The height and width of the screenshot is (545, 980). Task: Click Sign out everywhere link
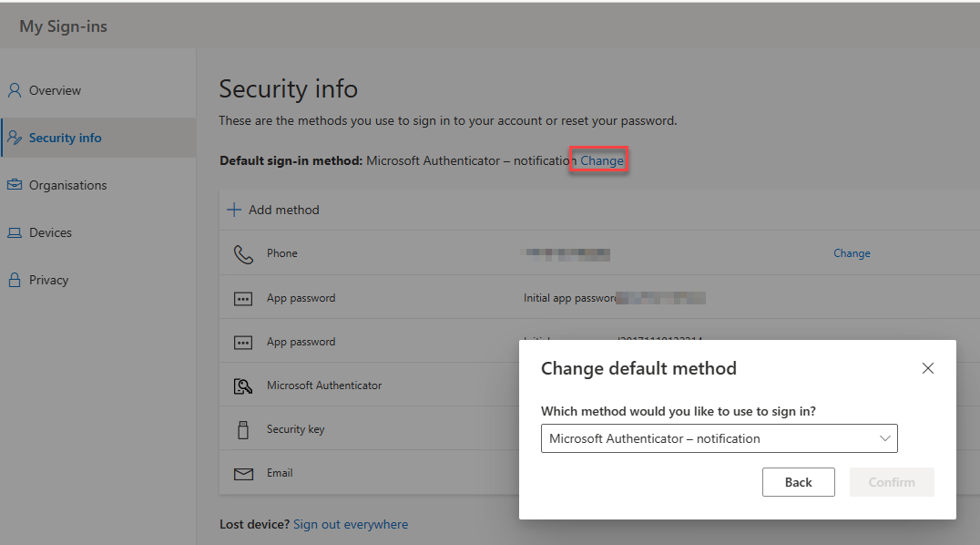point(351,524)
